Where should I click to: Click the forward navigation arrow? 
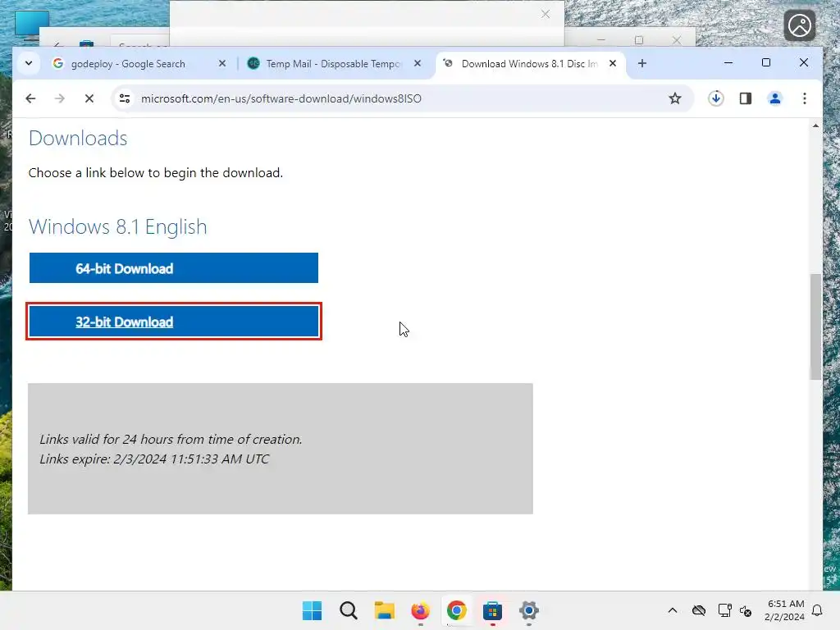(x=59, y=98)
